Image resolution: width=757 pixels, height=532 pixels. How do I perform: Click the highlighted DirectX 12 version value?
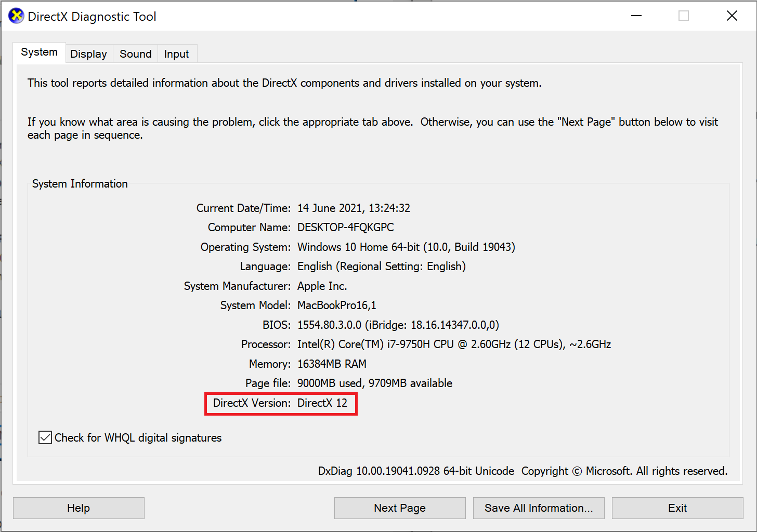click(323, 403)
